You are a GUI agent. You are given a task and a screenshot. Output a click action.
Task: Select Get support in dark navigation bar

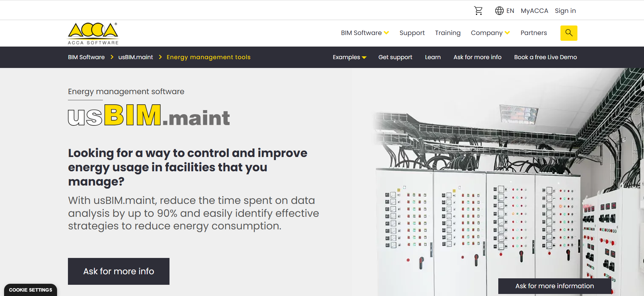point(395,57)
